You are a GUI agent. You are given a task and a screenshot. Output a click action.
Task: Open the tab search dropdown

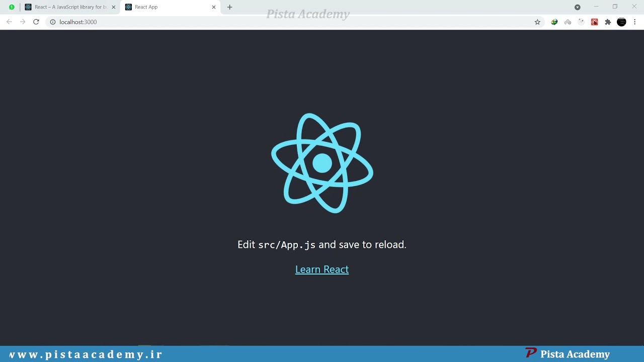(578, 7)
